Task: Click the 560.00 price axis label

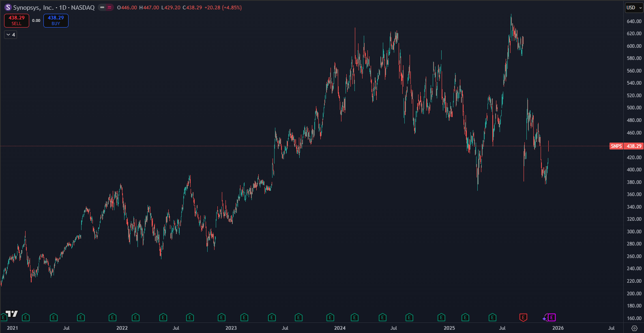Action: 634,71
